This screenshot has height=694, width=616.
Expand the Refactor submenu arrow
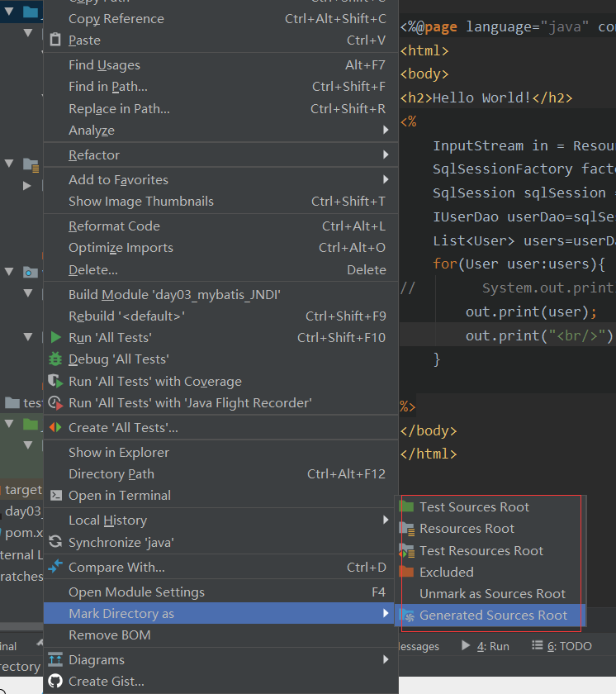[386, 155]
